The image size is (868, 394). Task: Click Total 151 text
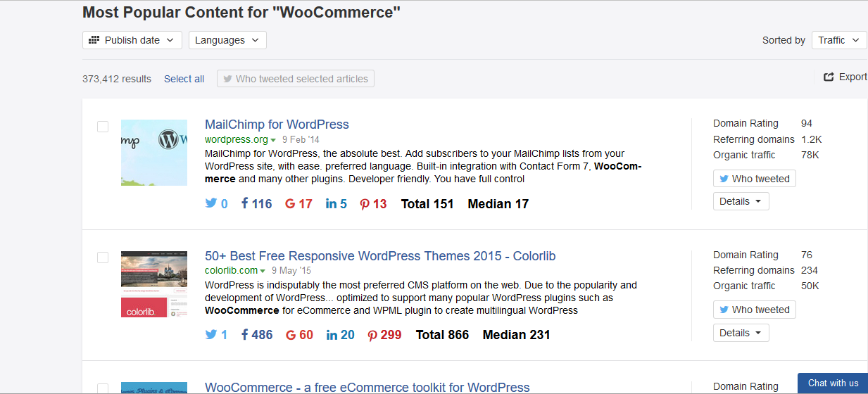[x=427, y=204]
